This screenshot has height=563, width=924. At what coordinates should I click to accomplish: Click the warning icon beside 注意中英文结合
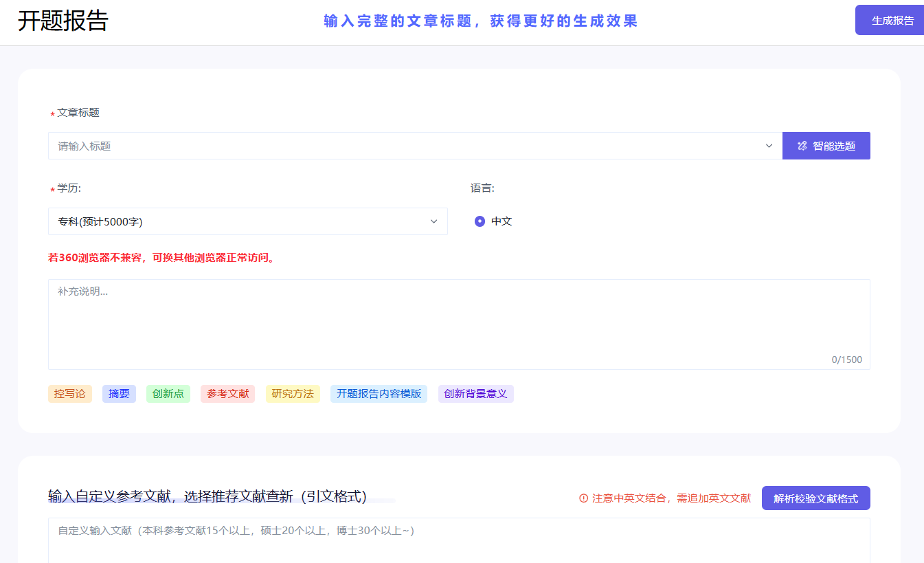584,498
